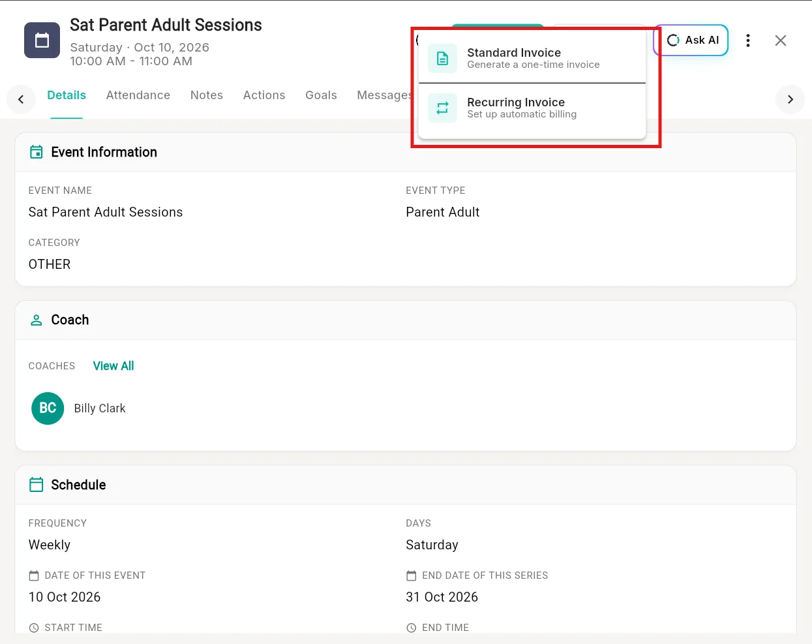Click frequency value Weekly
Screen dimensions: 812x644
(50, 545)
